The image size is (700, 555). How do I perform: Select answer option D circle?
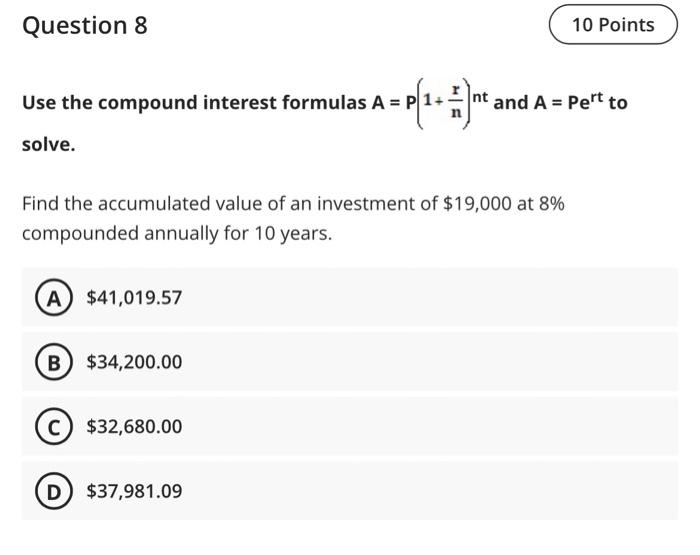coord(54,491)
